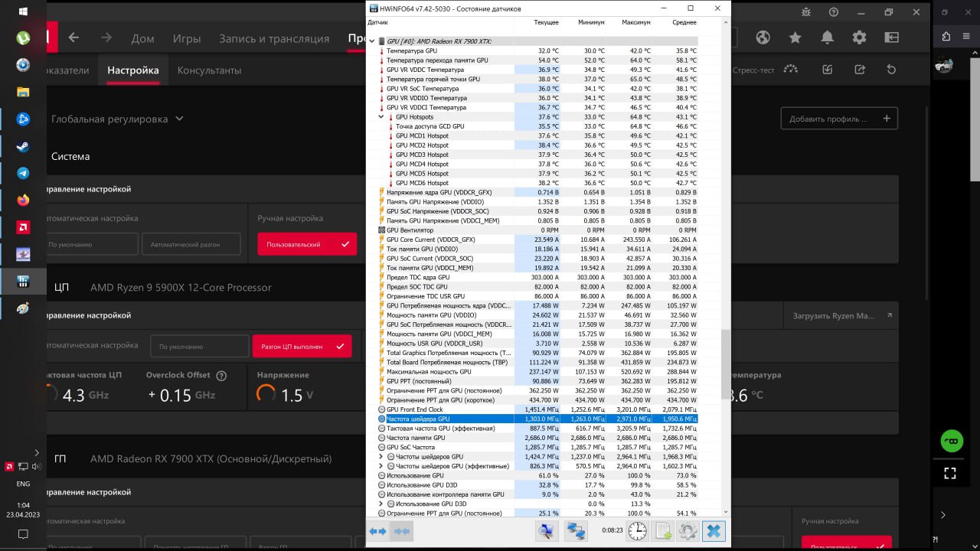This screenshot has height=551, width=980.
Task: Expand the Частоты шейдеров GPU node
Action: pyautogui.click(x=381, y=457)
